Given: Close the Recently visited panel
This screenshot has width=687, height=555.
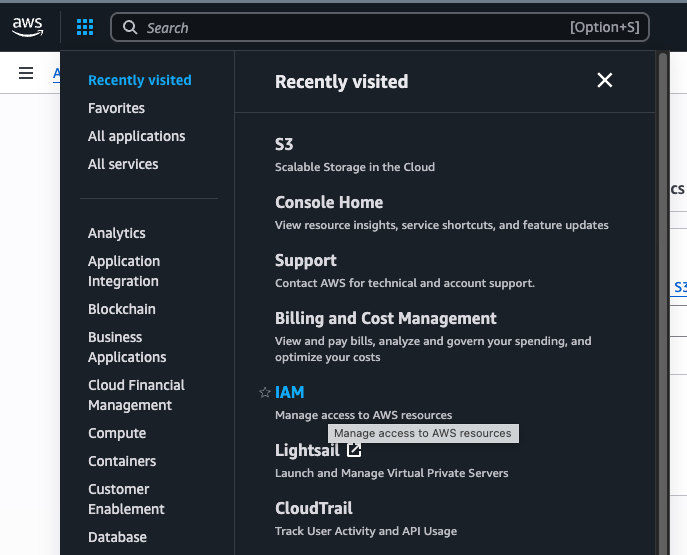Looking at the screenshot, I should (604, 81).
